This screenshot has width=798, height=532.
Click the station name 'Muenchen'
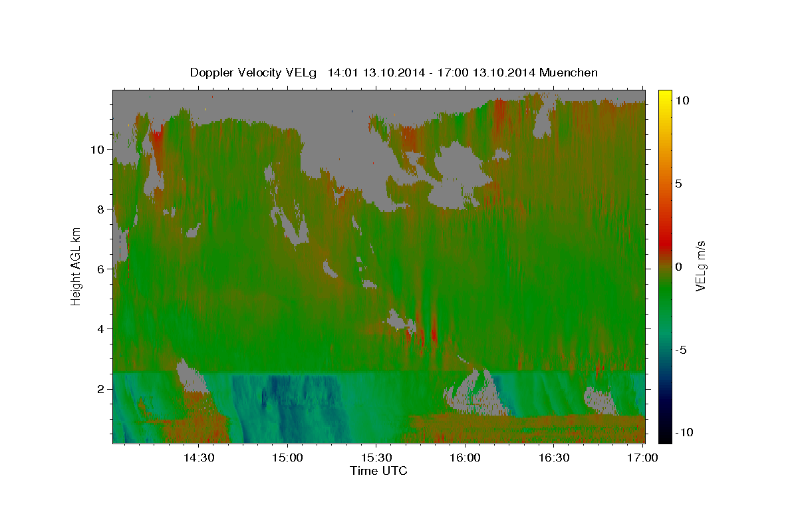pyautogui.click(x=570, y=72)
